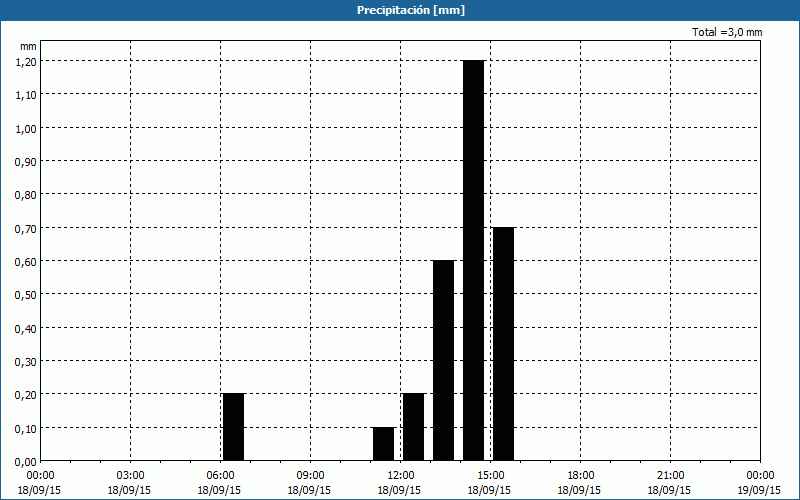Click the 1,20 y-axis label
Image resolution: width=800 pixels, height=500 pixels.
(26, 61)
